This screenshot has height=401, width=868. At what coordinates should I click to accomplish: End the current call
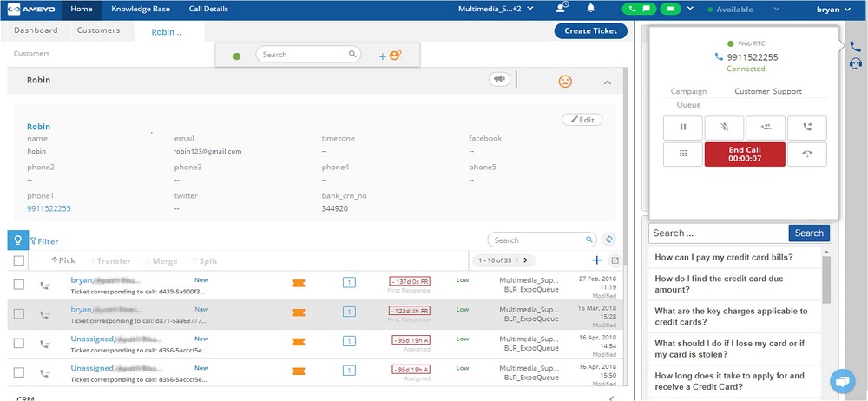[744, 154]
